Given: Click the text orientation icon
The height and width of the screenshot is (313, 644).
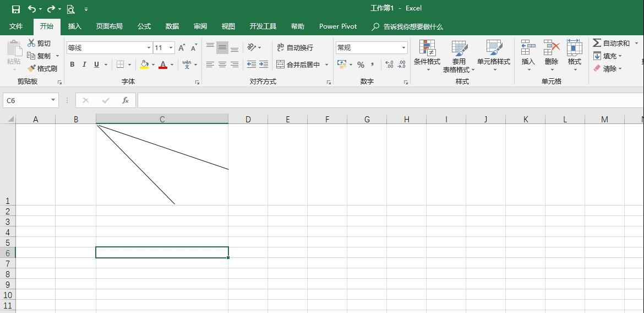Looking at the screenshot, I should pyautogui.click(x=252, y=47).
